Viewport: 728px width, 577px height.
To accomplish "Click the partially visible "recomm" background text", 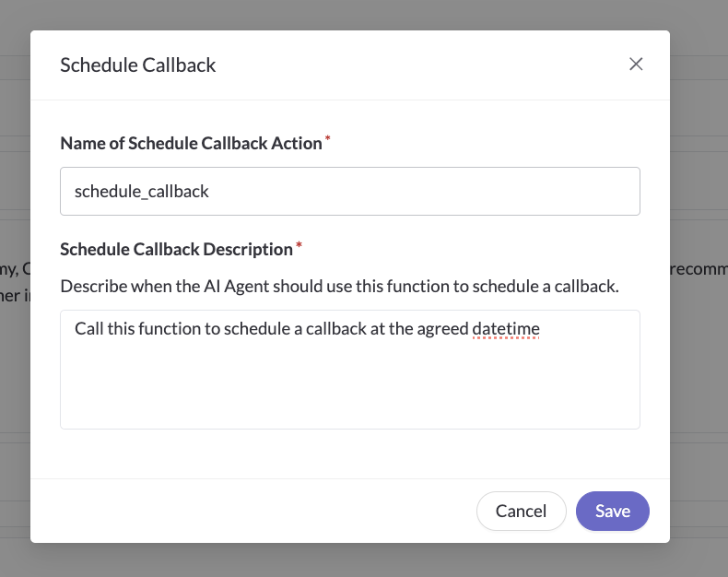I will click(x=699, y=269).
